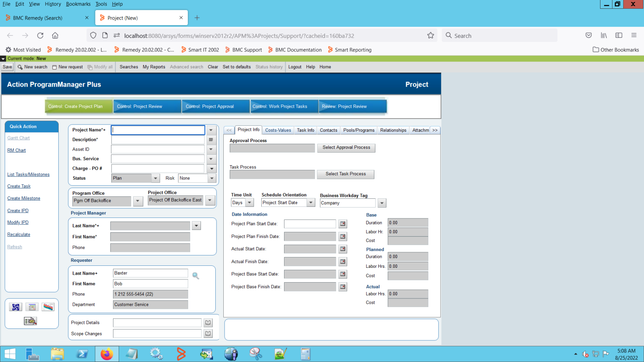Open Schedule Orientation dropdown

[310, 203]
